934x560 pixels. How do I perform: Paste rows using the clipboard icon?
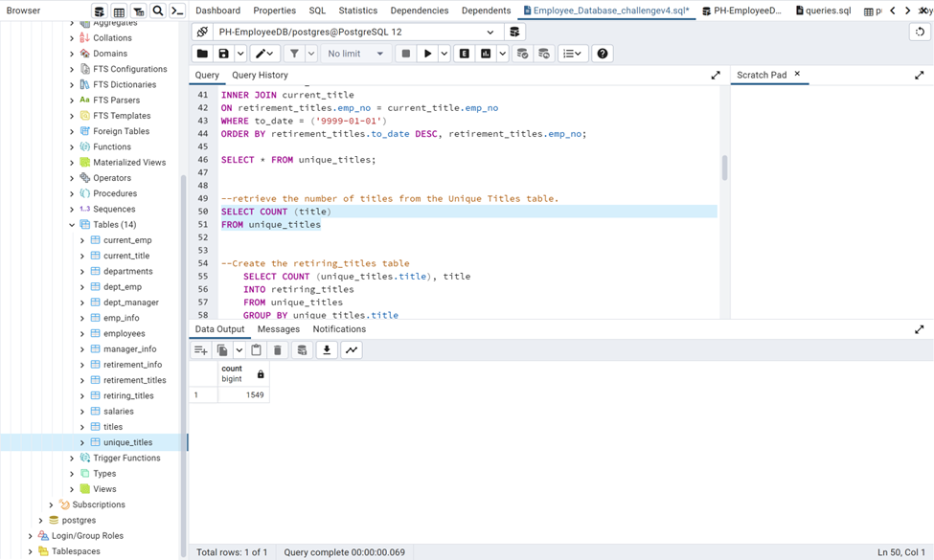257,349
